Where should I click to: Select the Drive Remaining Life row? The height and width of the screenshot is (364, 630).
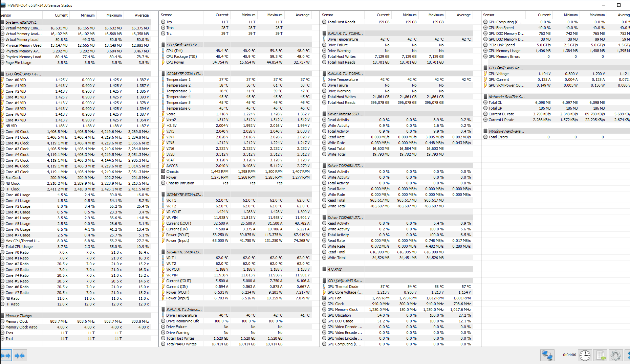tap(236, 321)
